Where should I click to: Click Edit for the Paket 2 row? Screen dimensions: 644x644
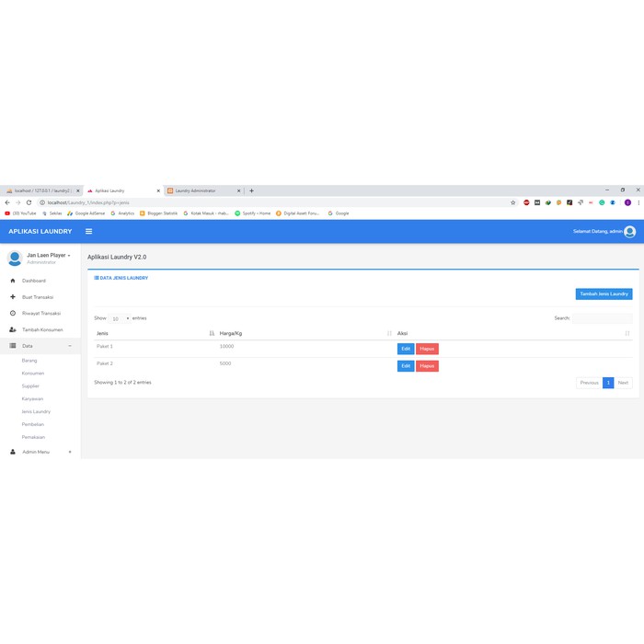click(x=406, y=366)
